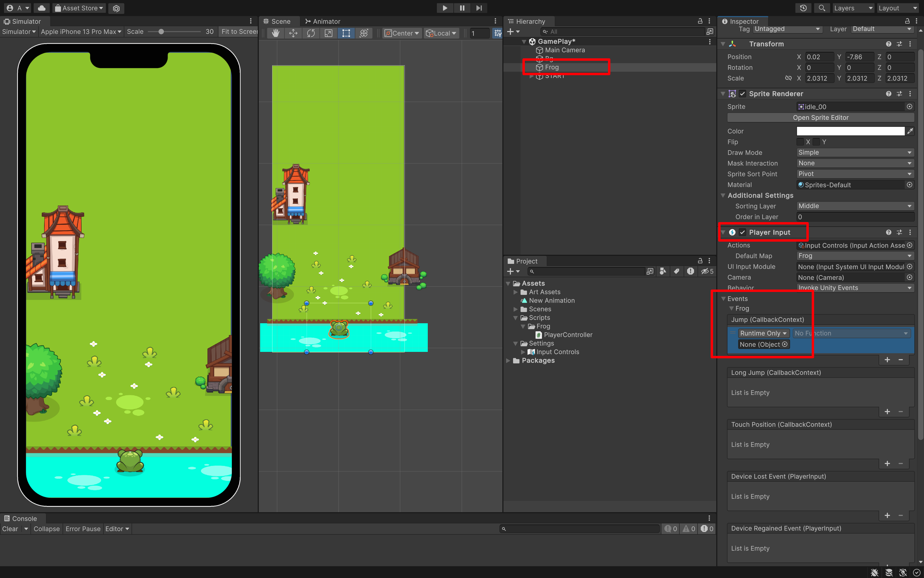Screen dimensions: 924x578
Task: Open Player Input component kebab menu
Action: point(910,233)
